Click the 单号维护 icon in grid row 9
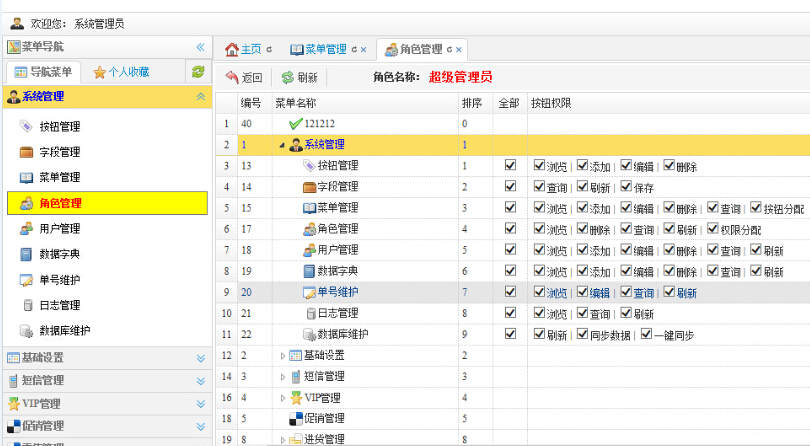The width and height of the screenshot is (810, 446). coord(309,293)
